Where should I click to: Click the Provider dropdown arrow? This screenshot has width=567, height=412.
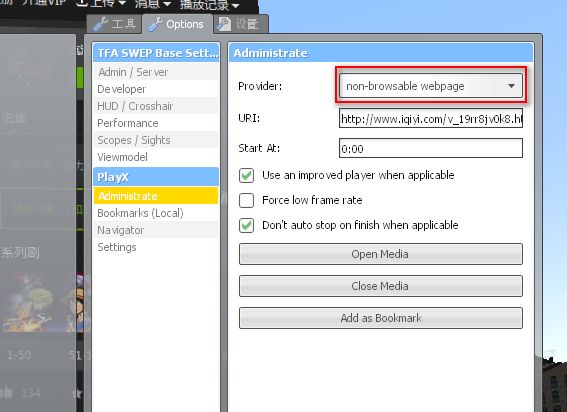(511, 86)
